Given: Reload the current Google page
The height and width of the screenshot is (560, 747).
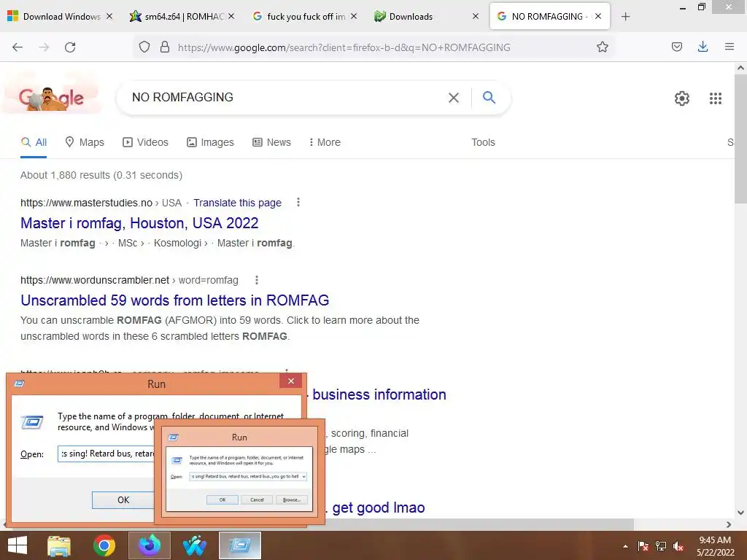Looking at the screenshot, I should (70, 47).
